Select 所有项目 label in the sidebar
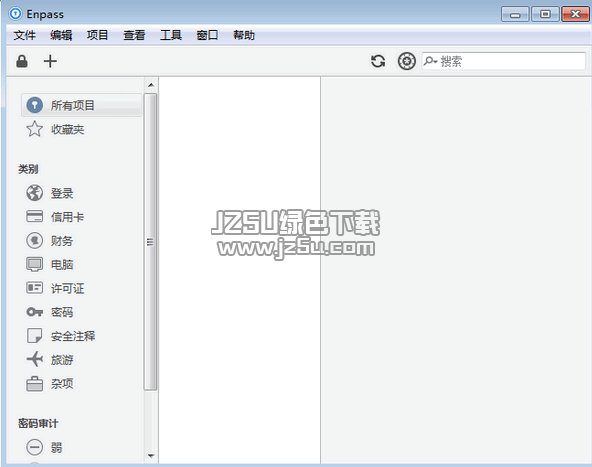Screen dimensions: 592x467 [x=72, y=105]
